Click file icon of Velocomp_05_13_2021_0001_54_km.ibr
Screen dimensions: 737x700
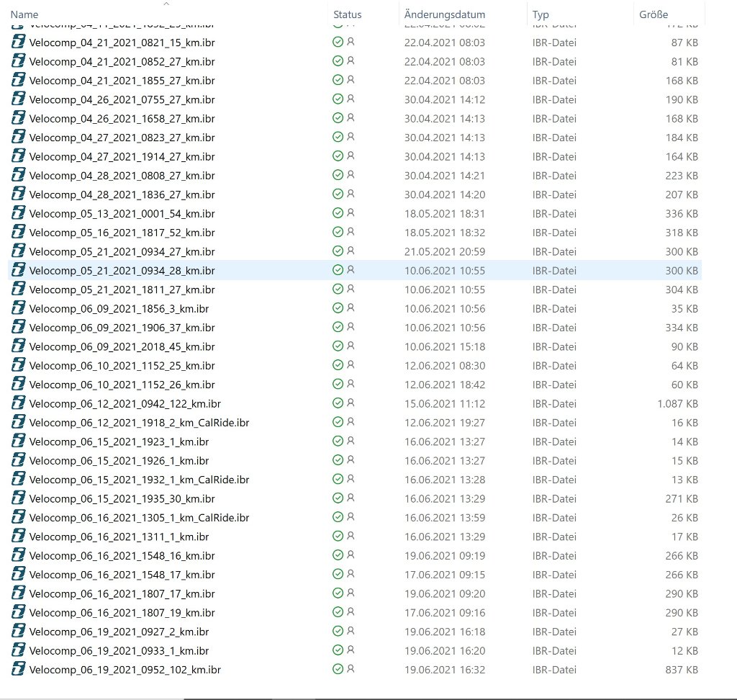(x=18, y=214)
